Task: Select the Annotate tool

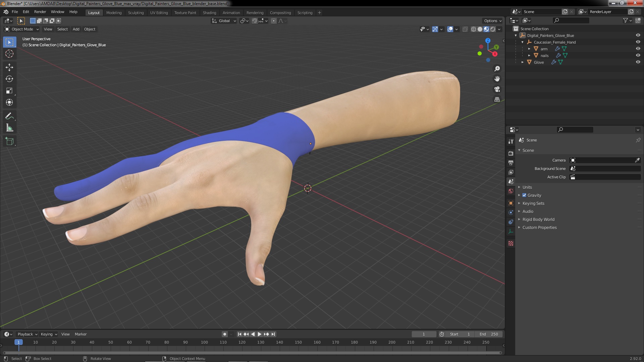Action: tap(9, 116)
